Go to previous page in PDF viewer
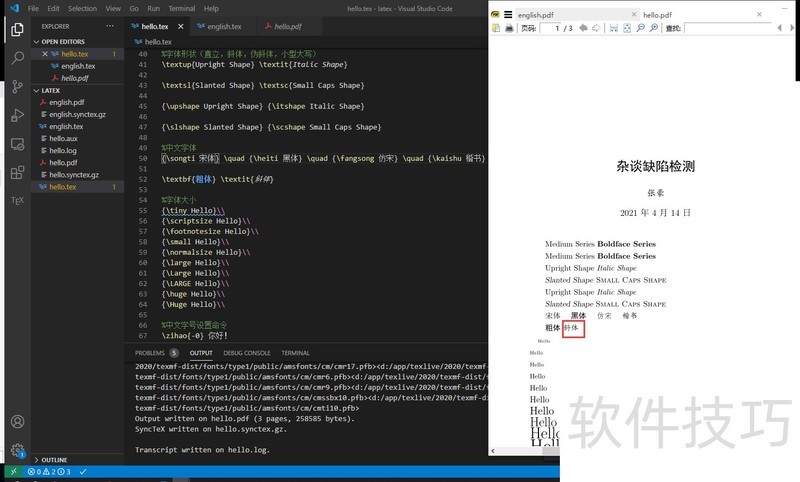Viewport: 800px width, 482px height. pos(583,28)
